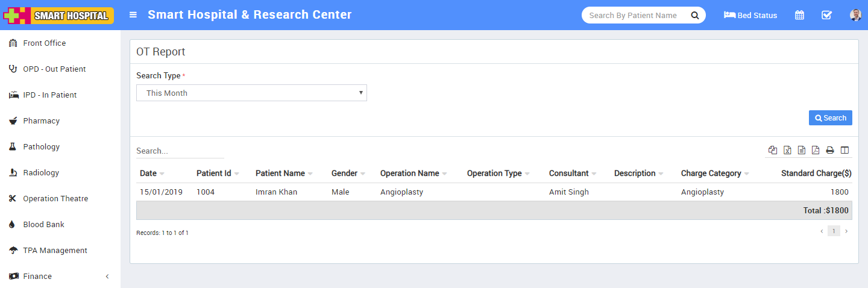Screen dimensions: 868x288
Task: Export the report as CSV file
Action: 802,151
